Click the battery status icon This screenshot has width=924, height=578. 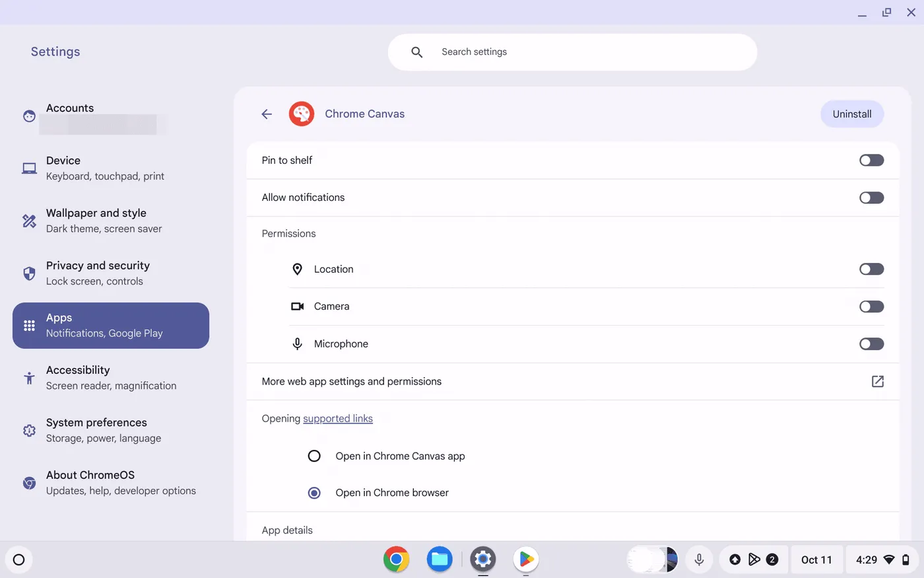click(x=906, y=560)
